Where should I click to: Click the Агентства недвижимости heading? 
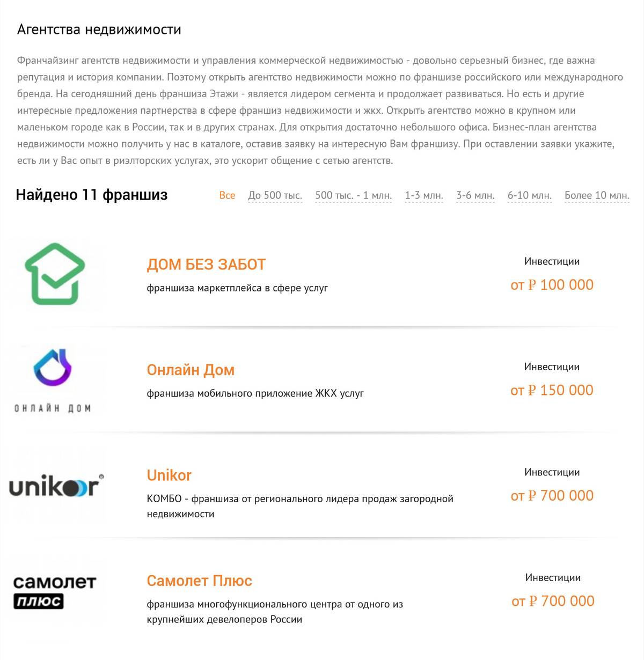tap(99, 30)
